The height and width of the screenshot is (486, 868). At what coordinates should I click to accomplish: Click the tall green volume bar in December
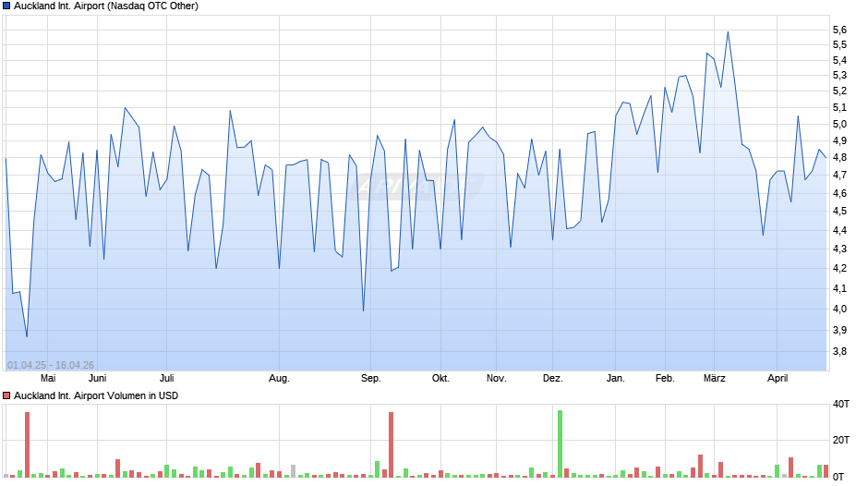point(560,443)
